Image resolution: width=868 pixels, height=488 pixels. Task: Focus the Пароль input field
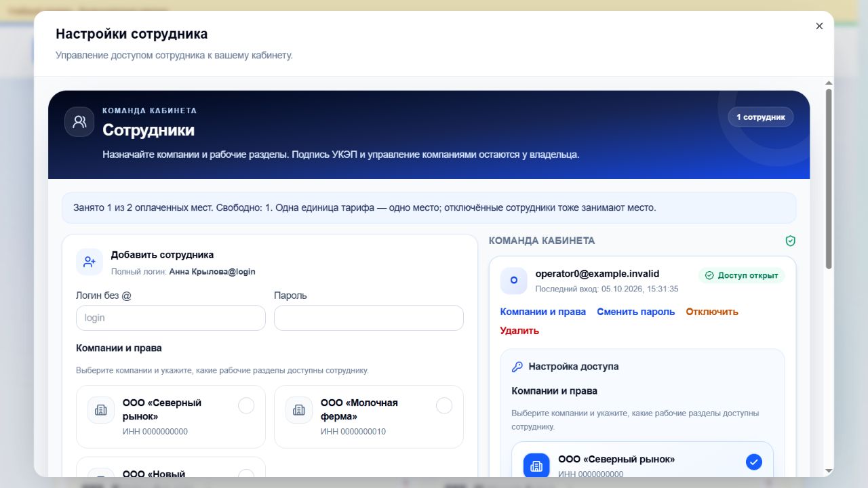tap(369, 318)
